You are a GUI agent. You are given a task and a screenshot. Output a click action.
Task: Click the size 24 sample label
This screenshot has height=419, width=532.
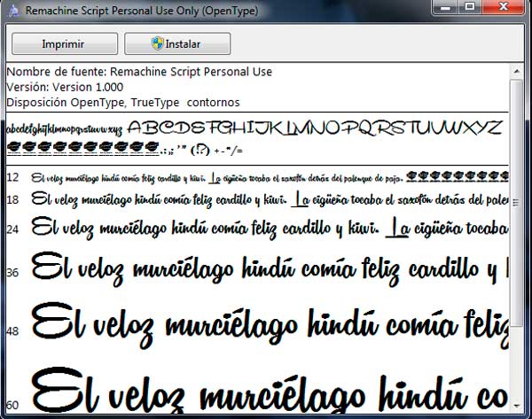12,229
